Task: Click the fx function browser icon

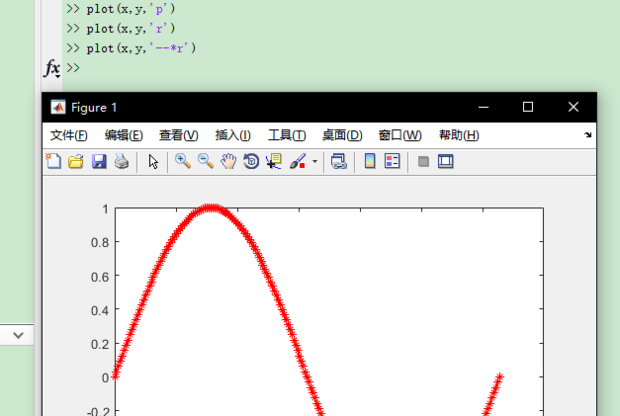Action: click(x=52, y=68)
